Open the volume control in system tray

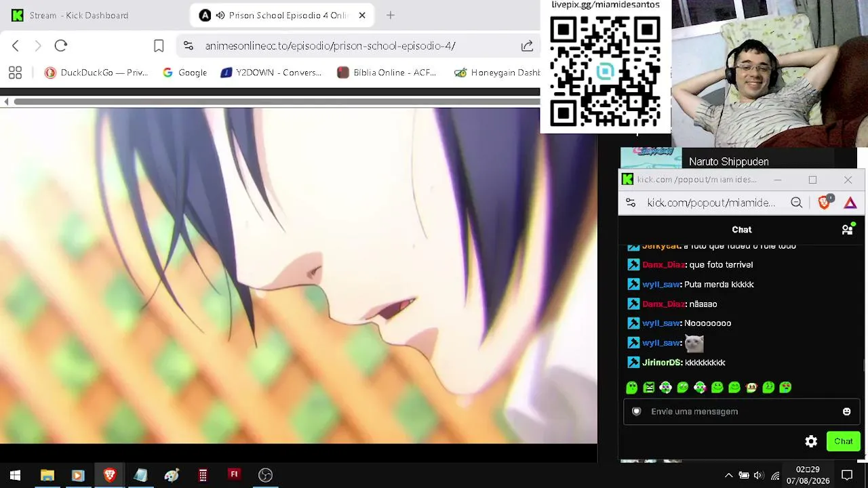pos(759,475)
